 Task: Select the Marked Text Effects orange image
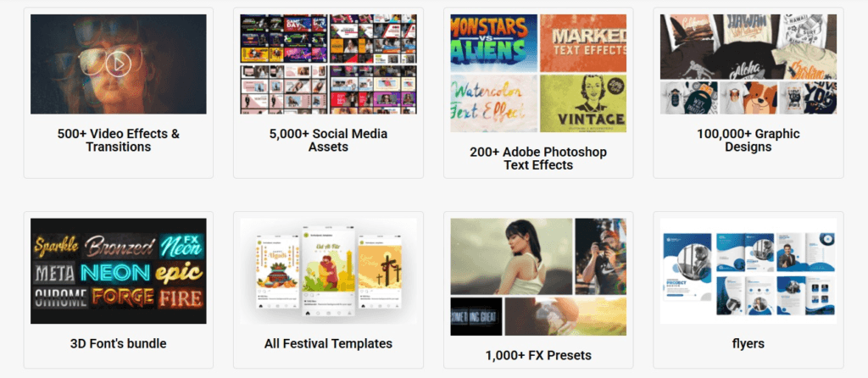pyautogui.click(x=584, y=42)
